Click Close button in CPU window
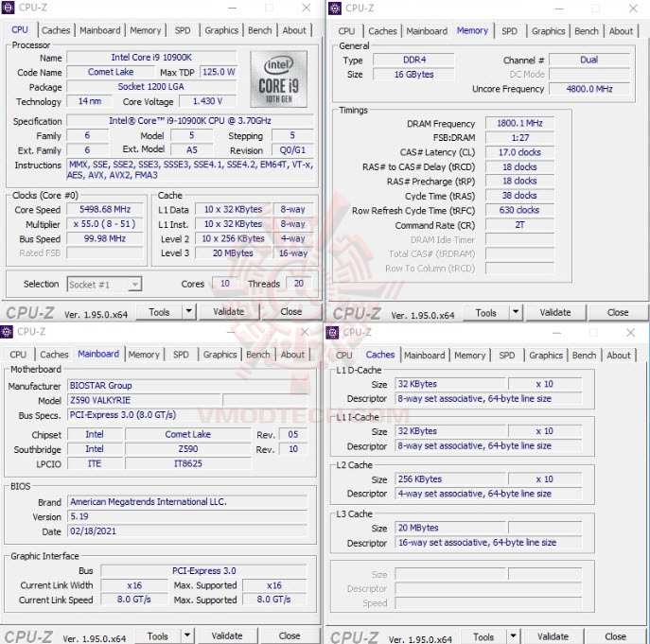650x644 pixels. [x=291, y=312]
